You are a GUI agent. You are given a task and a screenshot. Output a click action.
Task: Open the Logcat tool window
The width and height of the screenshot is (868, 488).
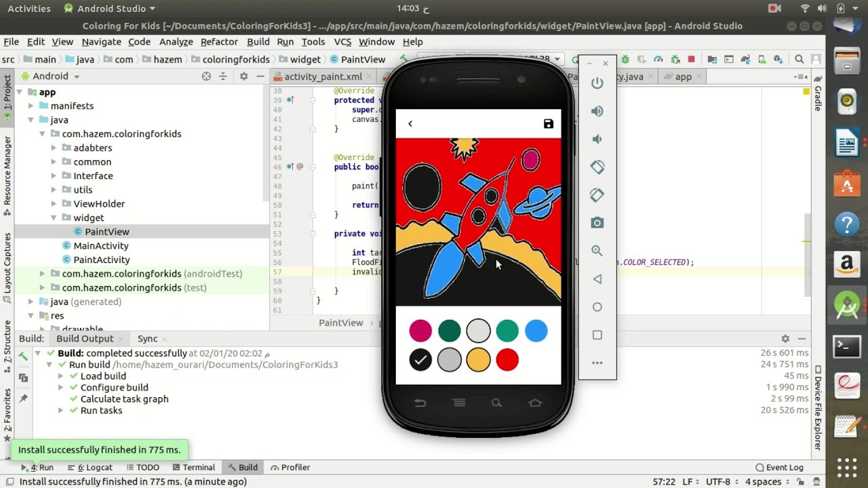click(90, 468)
